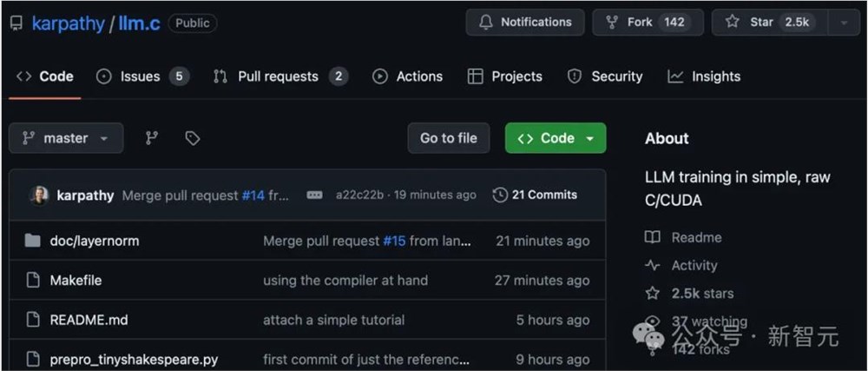Open the Actions tab
The image size is (868, 371).
pyautogui.click(x=407, y=76)
